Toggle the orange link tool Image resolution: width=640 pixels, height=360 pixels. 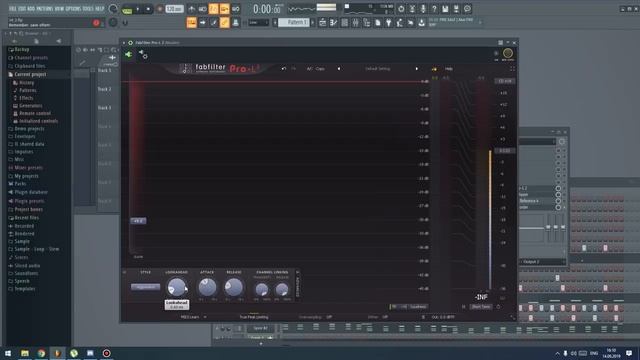coord(224,22)
